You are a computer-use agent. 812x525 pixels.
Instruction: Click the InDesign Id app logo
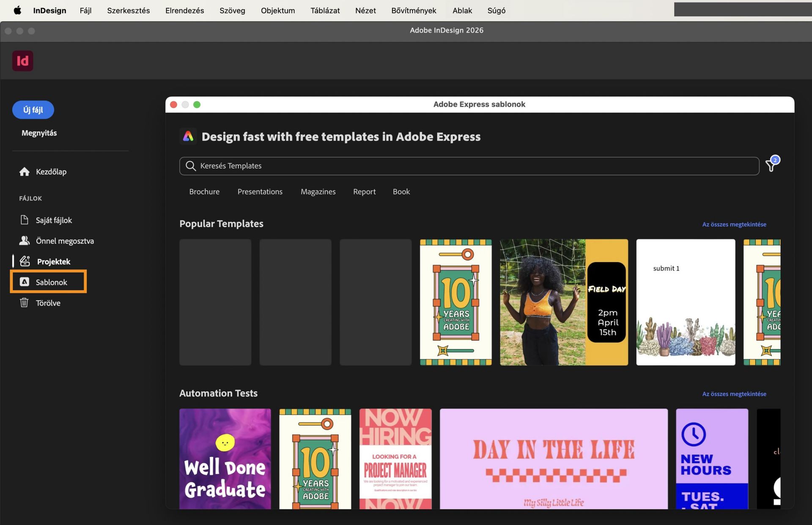(23, 61)
